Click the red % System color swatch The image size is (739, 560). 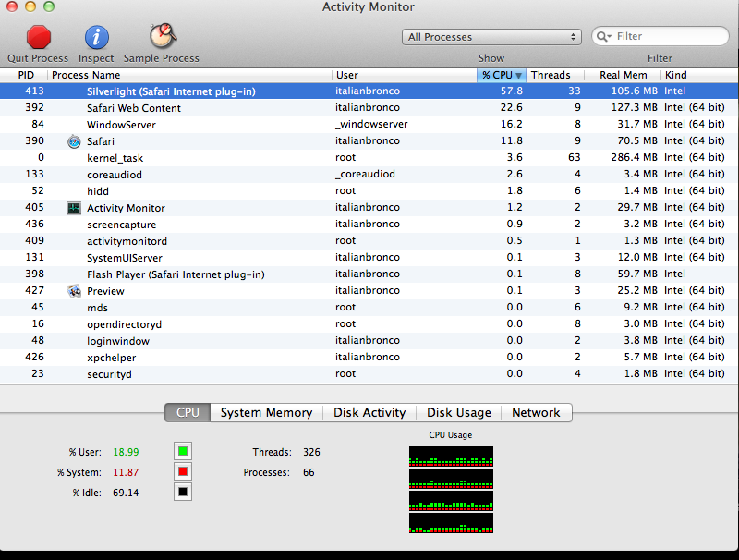pyautogui.click(x=183, y=471)
